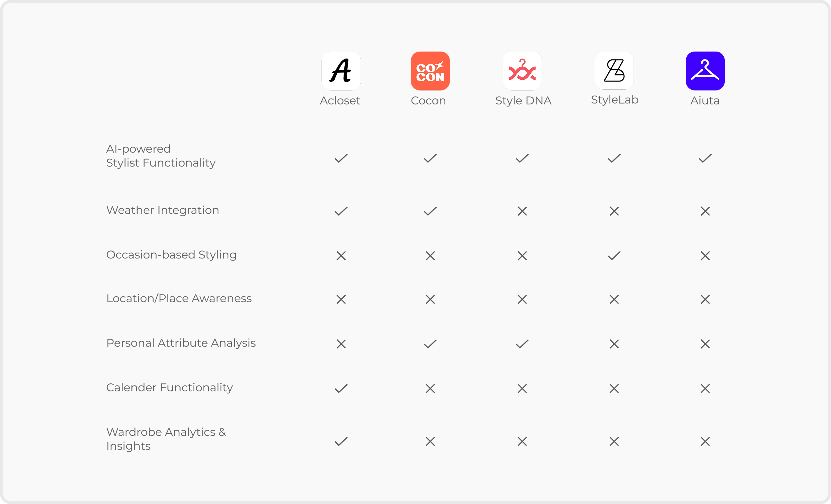
Task: Click the Style DNA column label
Action: pos(523,100)
